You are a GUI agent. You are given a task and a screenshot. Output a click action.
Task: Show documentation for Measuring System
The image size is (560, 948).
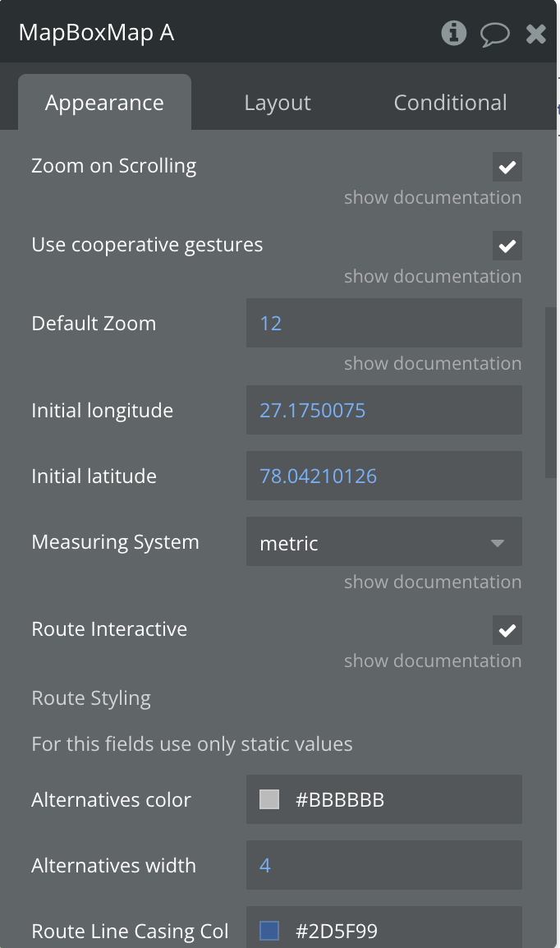tap(433, 582)
